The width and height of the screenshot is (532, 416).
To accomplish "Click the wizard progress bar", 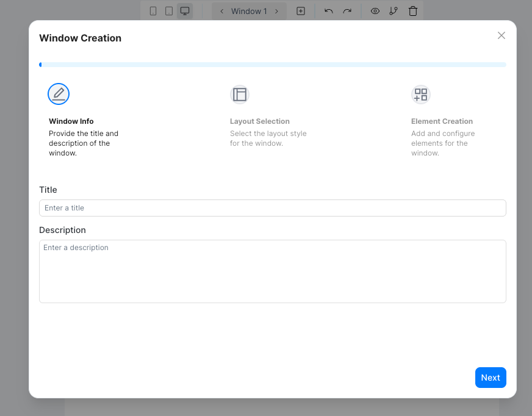I will tap(272, 64).
